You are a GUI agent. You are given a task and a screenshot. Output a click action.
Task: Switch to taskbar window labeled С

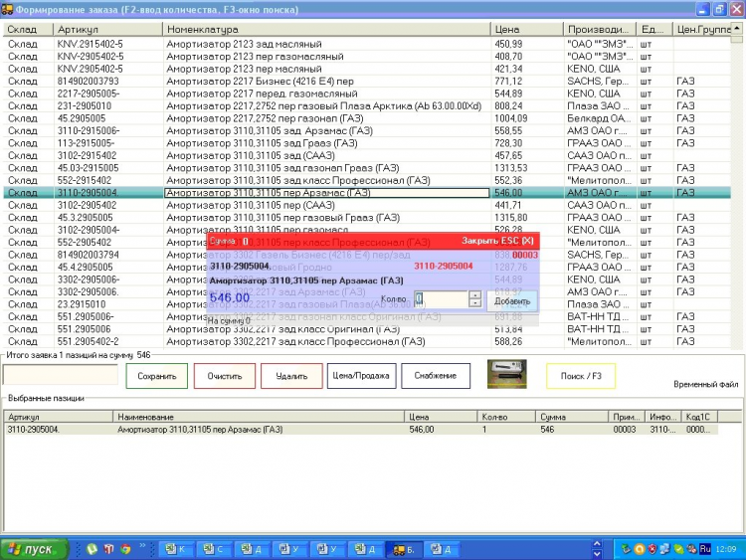213,549
